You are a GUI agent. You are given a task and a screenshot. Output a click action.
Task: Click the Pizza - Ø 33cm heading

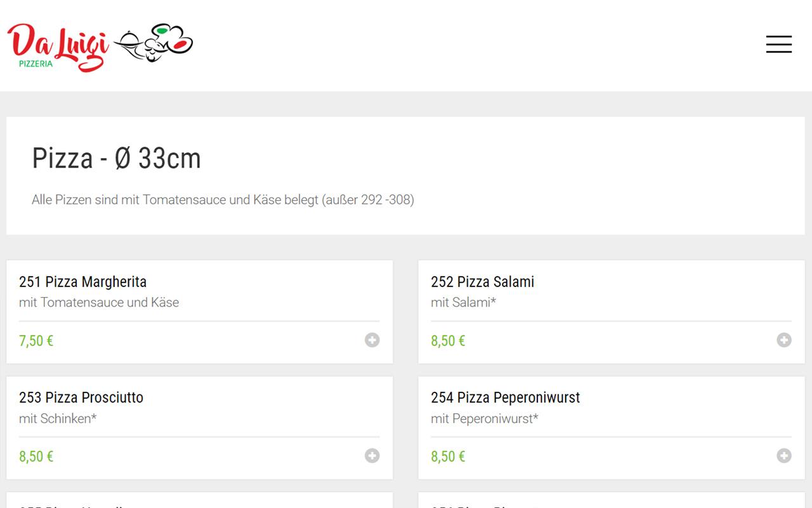pyautogui.click(x=116, y=159)
